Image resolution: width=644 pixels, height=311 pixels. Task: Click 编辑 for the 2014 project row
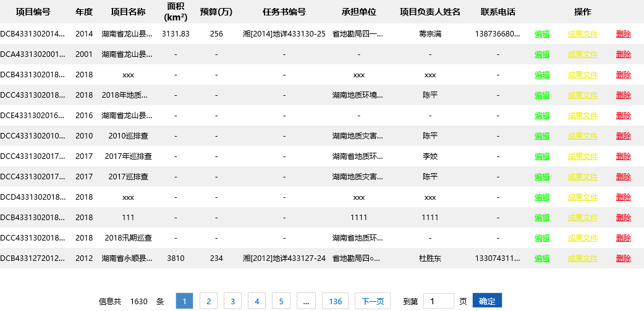click(x=542, y=34)
